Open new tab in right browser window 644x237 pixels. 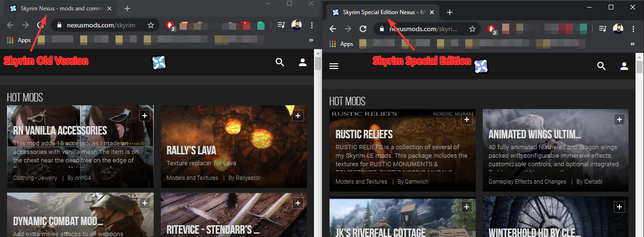(450, 12)
